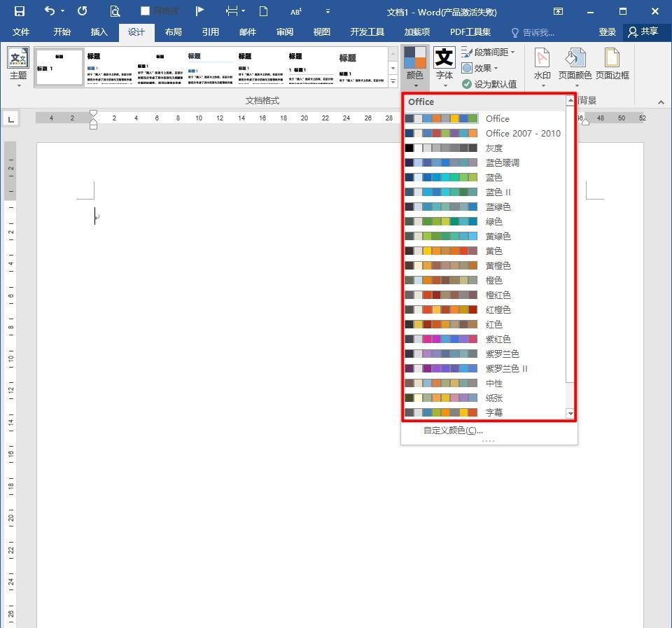Expand the Document Formatting gallery more arrow
This screenshot has width=672, height=628.
393,79
